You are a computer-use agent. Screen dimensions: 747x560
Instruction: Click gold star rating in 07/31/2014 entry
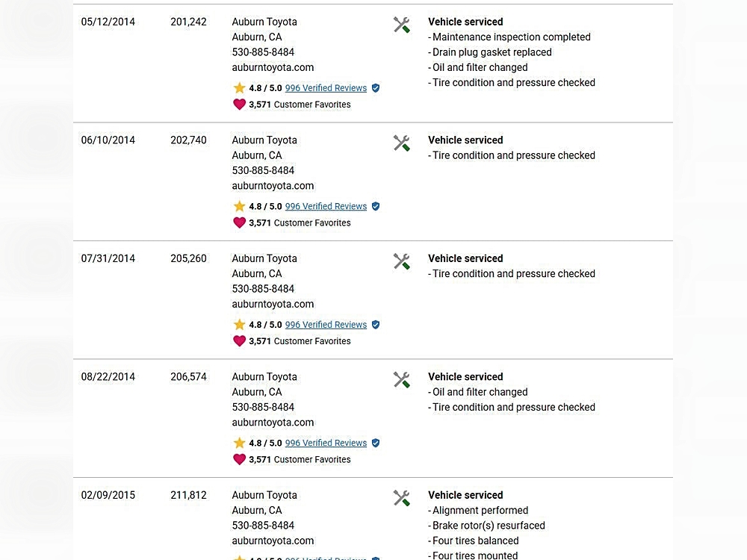point(239,325)
